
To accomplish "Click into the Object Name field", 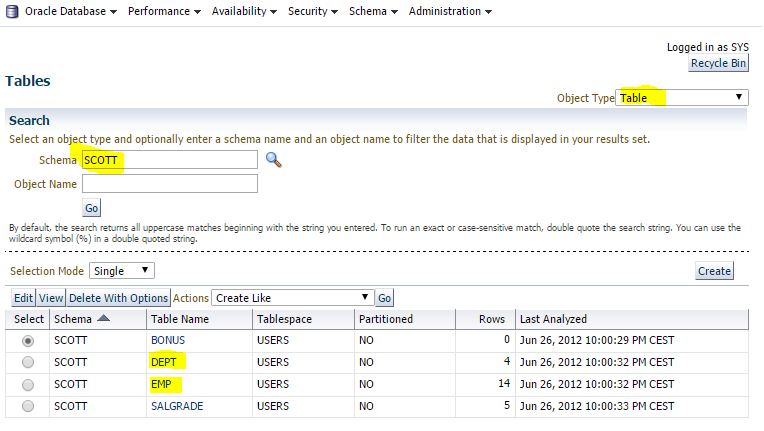I will [170, 184].
